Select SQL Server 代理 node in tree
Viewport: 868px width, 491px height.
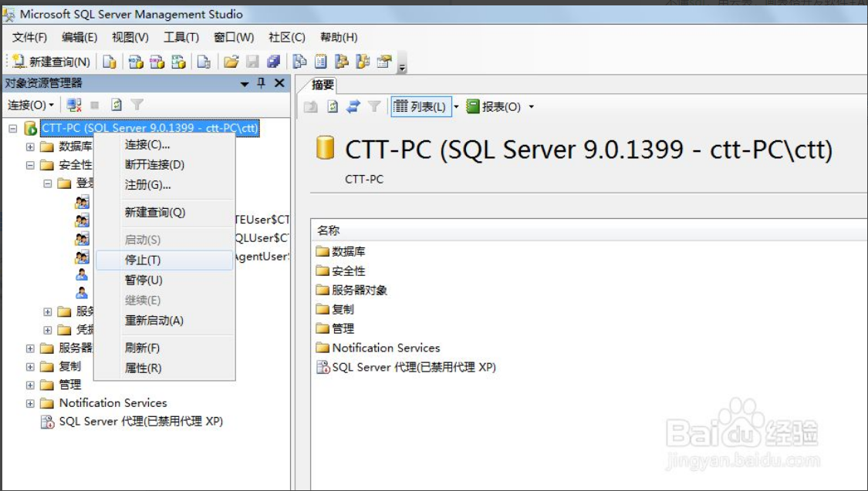coord(140,422)
